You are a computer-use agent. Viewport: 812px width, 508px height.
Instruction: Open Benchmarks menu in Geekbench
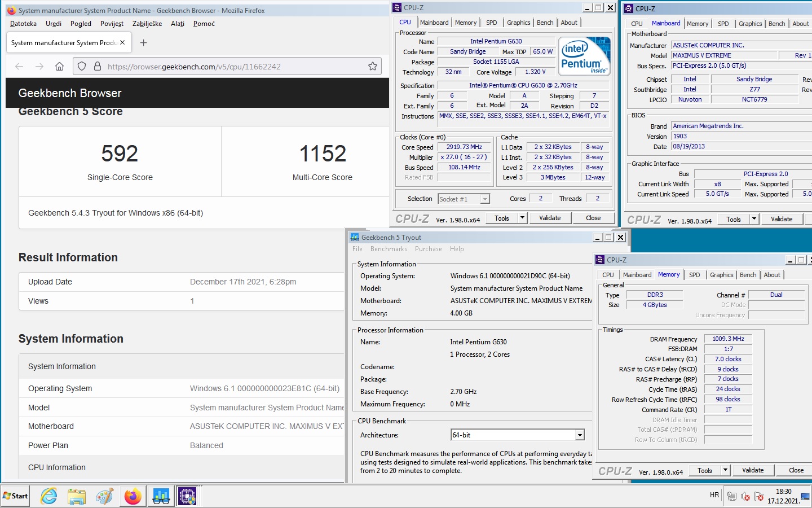click(x=389, y=249)
